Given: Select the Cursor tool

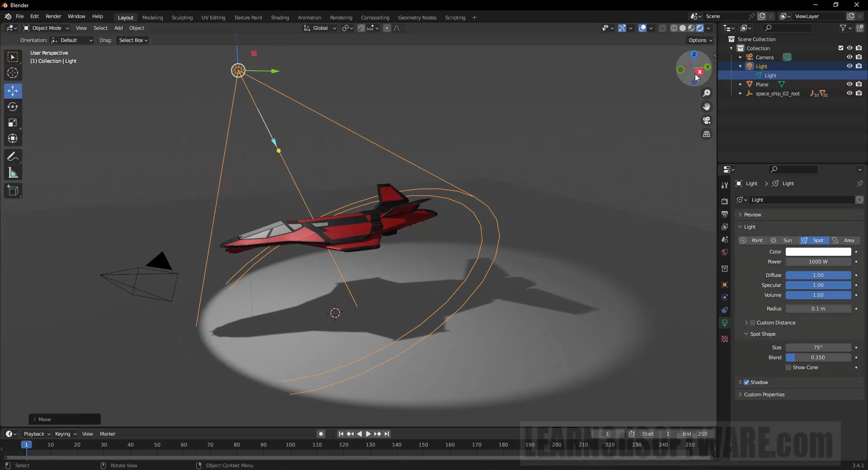Looking at the screenshot, I should 13,73.
